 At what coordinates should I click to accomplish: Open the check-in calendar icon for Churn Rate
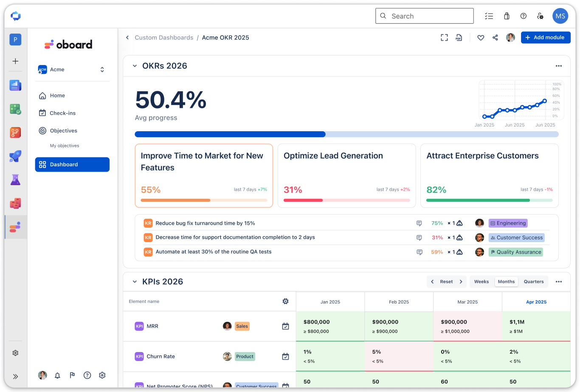pyautogui.click(x=285, y=356)
